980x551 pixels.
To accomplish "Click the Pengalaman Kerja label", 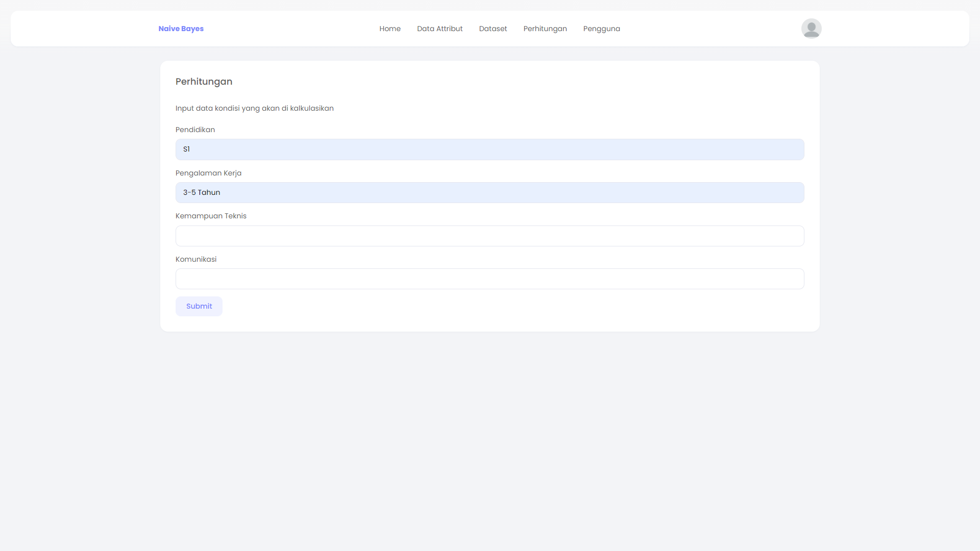I will tap(208, 173).
